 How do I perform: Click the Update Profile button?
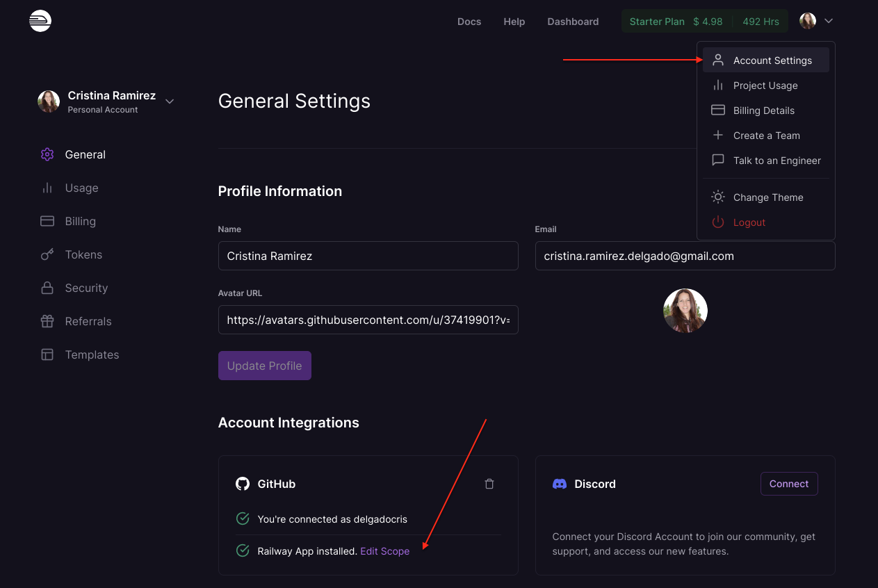click(265, 366)
